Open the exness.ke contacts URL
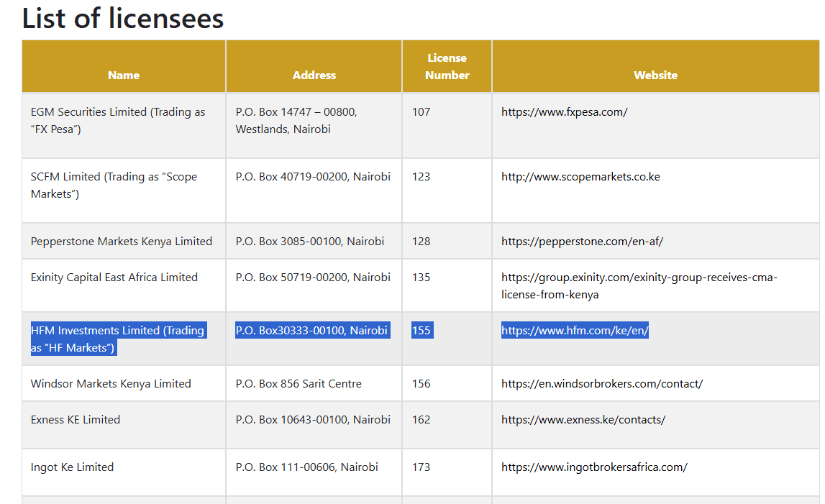825x504 pixels. pos(583,420)
